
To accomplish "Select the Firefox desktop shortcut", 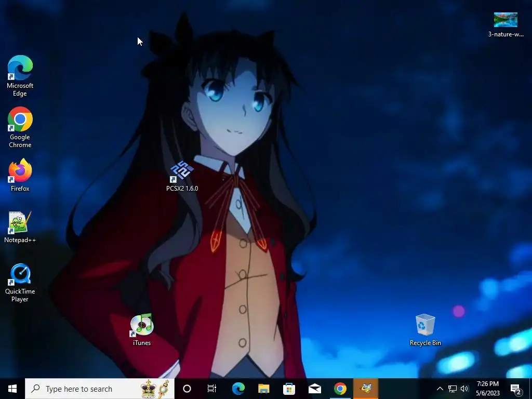I will click(20, 175).
